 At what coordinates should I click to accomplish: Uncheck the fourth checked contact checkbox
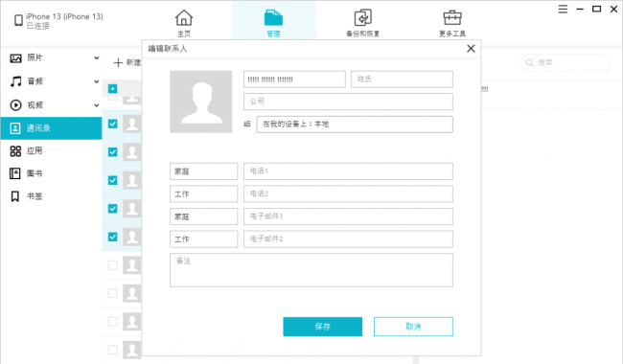pyautogui.click(x=113, y=209)
